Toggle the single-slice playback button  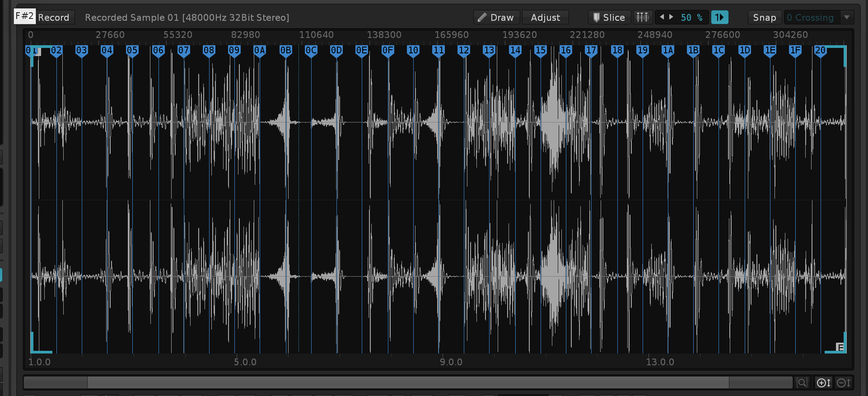(x=719, y=18)
